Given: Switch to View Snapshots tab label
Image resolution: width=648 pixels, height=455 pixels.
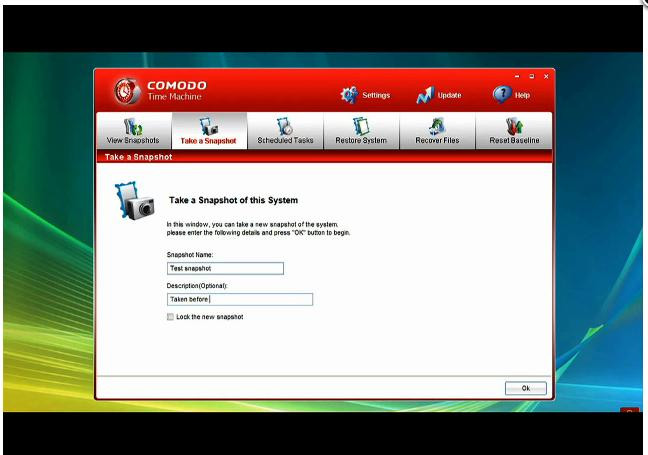Looking at the screenshot, I should click(x=133, y=141).
